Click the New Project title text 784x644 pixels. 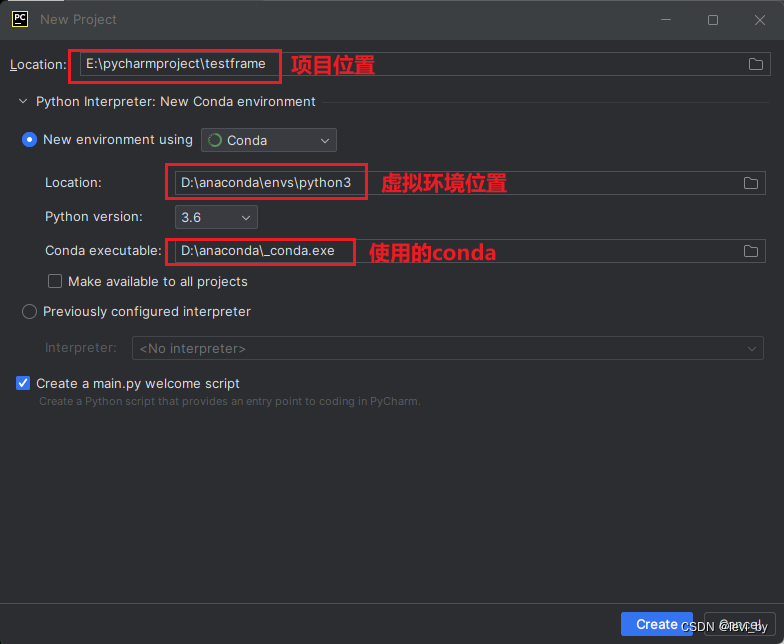pos(78,20)
